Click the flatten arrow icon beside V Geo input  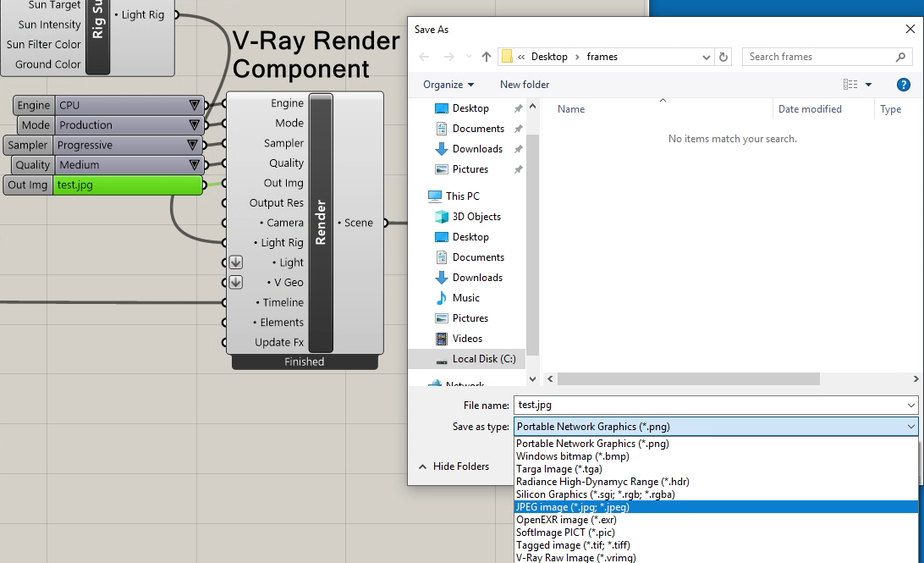pos(236,283)
